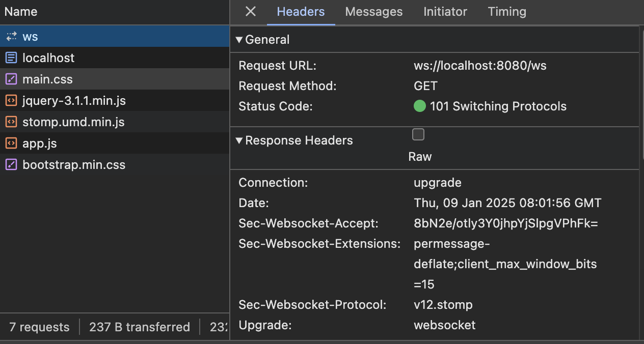This screenshot has height=344, width=644.
Task: Click 7 requests in the status bar
Action: point(39,327)
